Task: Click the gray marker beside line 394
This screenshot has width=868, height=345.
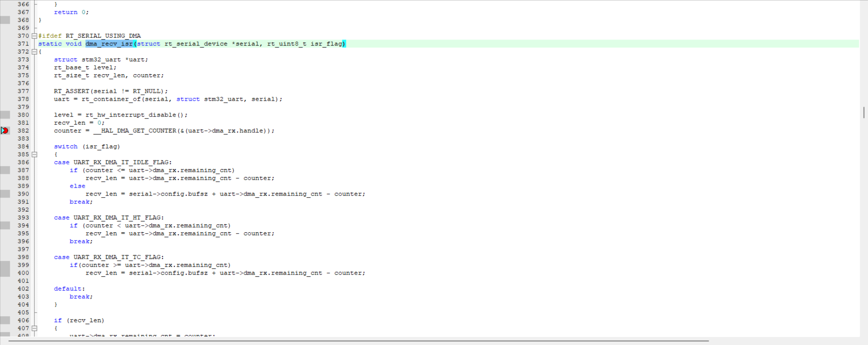Action: coord(5,225)
